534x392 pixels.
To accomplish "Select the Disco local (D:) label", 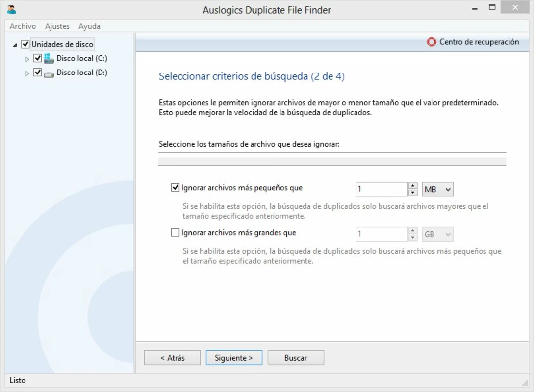I will click(x=82, y=73).
